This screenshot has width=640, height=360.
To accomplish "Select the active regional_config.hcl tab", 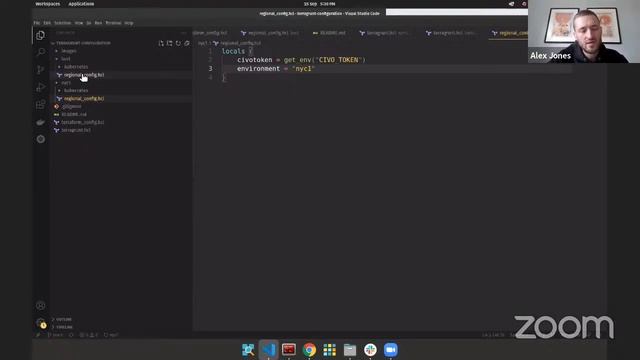I will click(509, 33).
